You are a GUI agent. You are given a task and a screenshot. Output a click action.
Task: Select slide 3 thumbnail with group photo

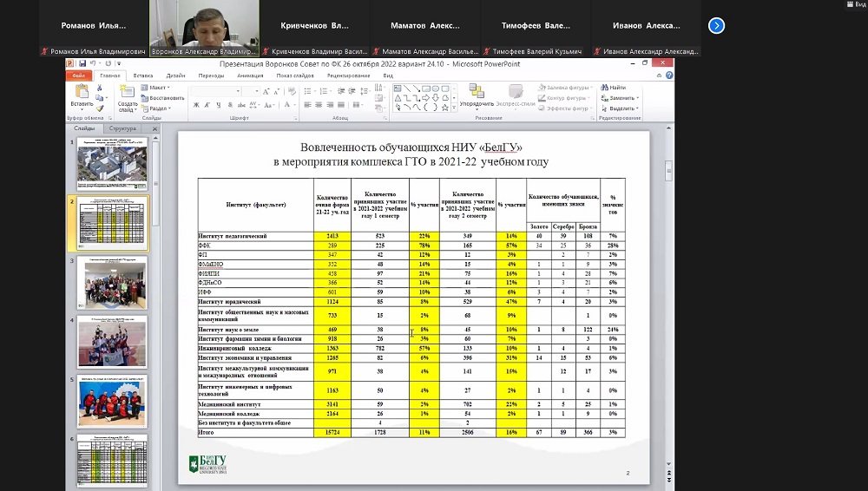[x=112, y=283]
